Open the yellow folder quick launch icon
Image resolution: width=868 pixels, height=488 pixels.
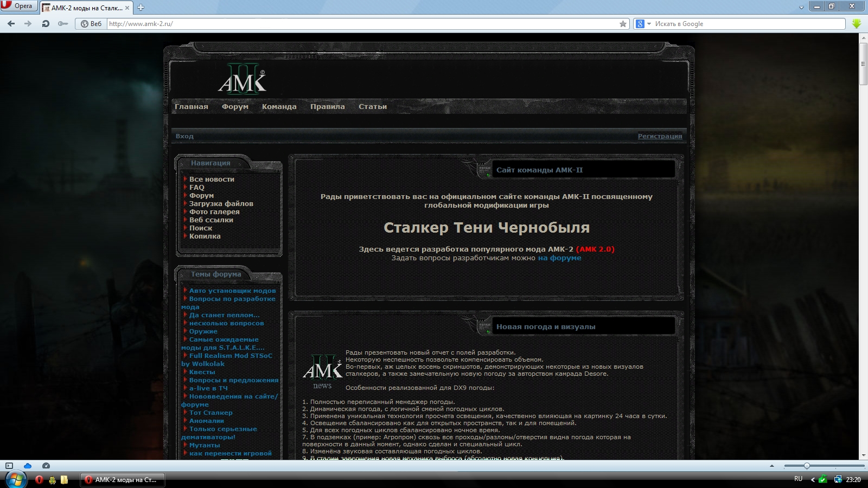coord(64,480)
